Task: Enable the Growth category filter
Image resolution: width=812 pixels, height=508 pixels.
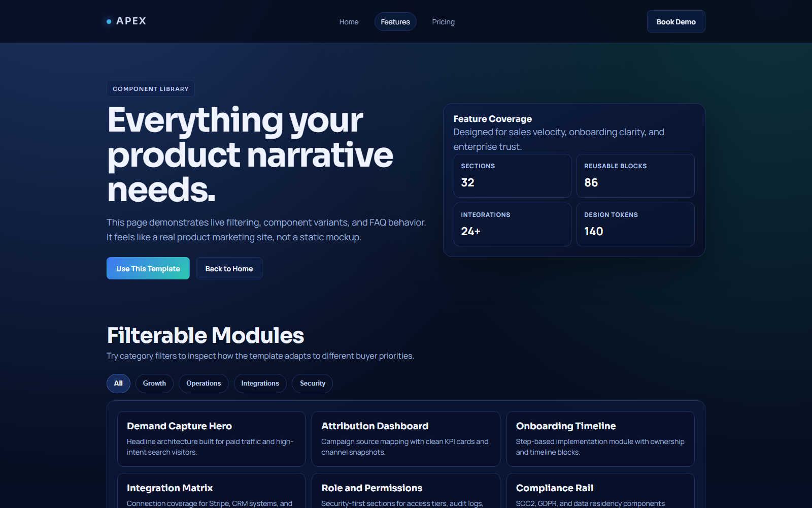Action: click(154, 383)
